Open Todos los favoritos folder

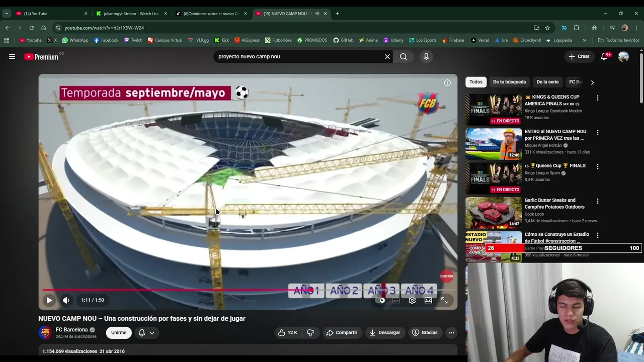(x=618, y=40)
